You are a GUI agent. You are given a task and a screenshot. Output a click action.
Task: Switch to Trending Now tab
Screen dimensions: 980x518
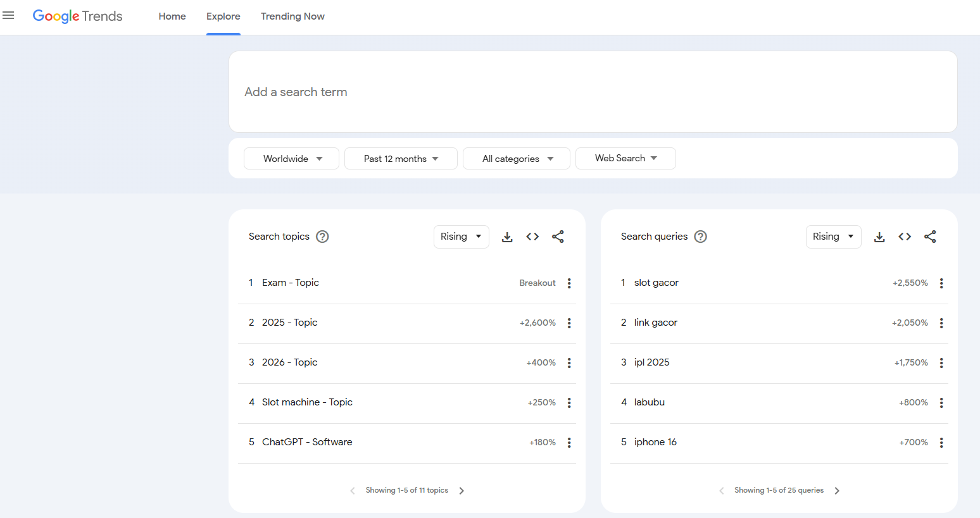point(292,16)
